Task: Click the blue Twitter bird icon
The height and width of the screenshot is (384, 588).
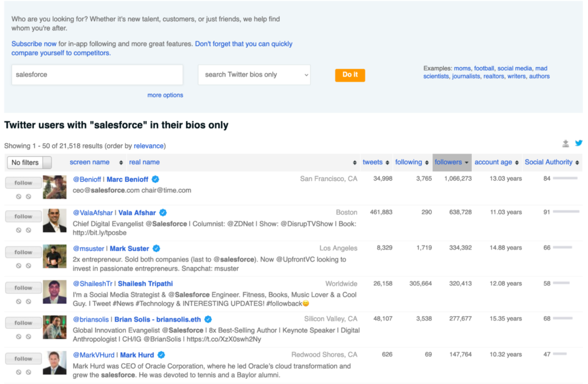Action: coord(579,144)
